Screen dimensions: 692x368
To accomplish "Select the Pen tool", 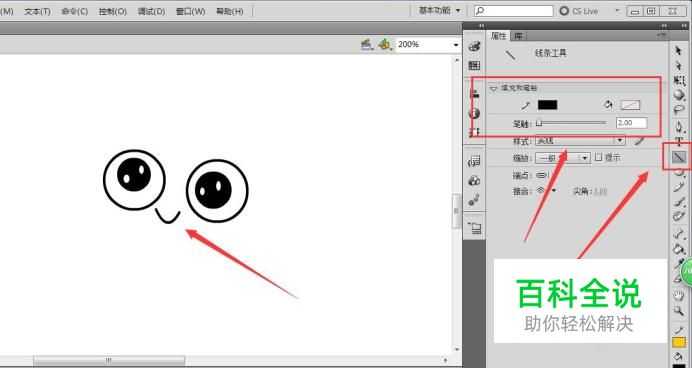I will click(679, 128).
